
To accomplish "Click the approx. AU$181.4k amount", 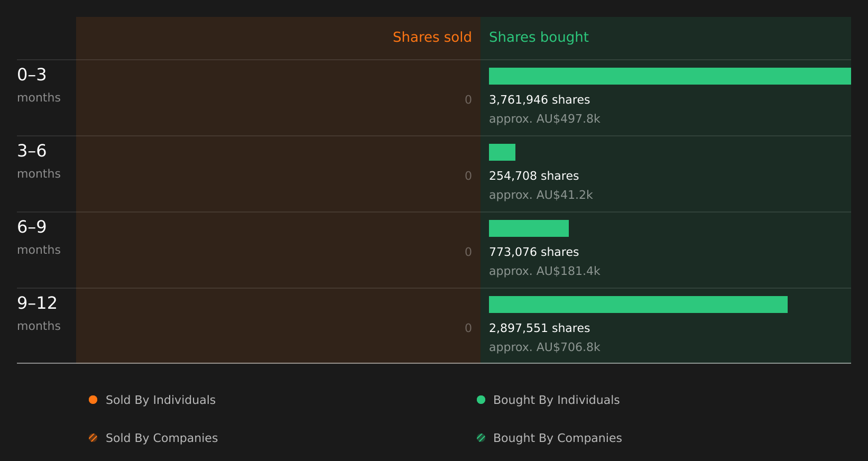I will click(x=544, y=271).
